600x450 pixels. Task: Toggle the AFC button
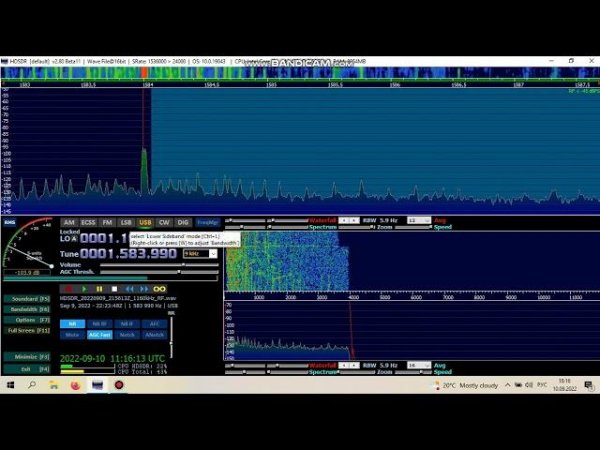pos(154,324)
